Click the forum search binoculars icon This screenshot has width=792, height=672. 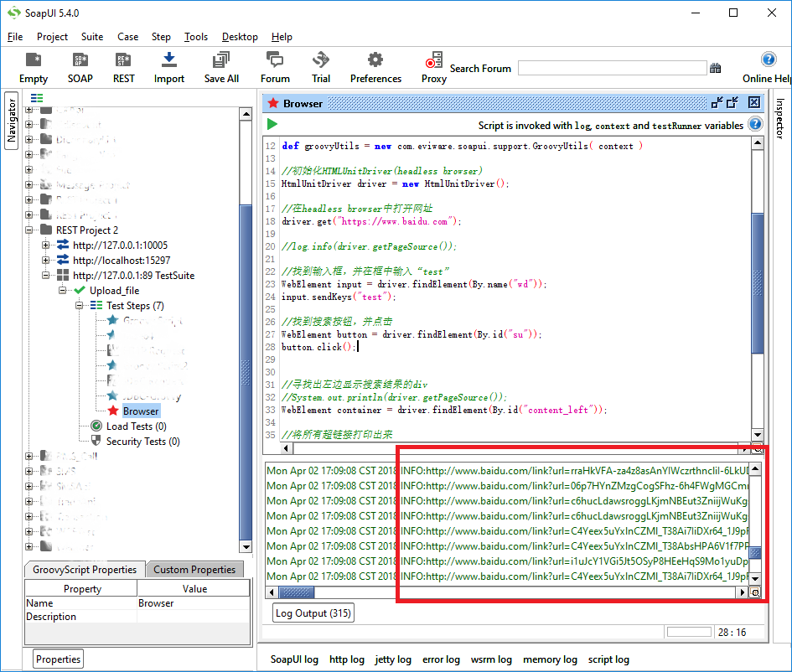715,68
